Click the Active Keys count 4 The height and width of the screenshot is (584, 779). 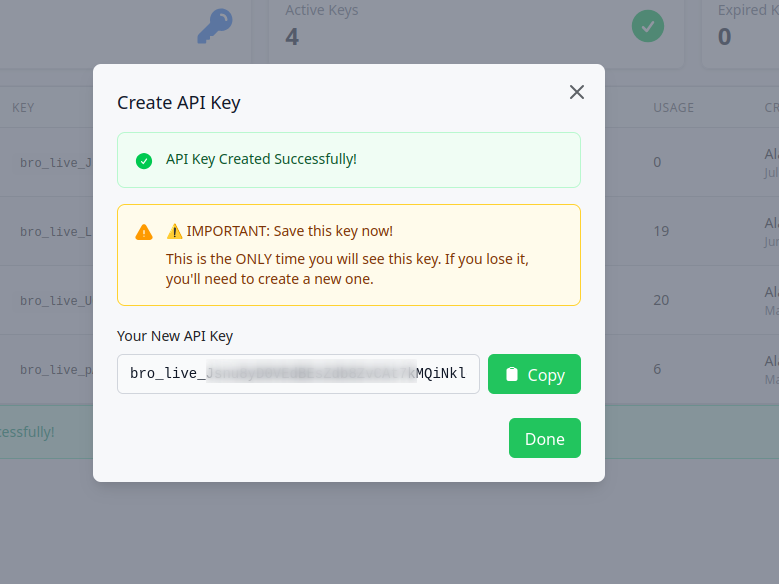(292, 37)
